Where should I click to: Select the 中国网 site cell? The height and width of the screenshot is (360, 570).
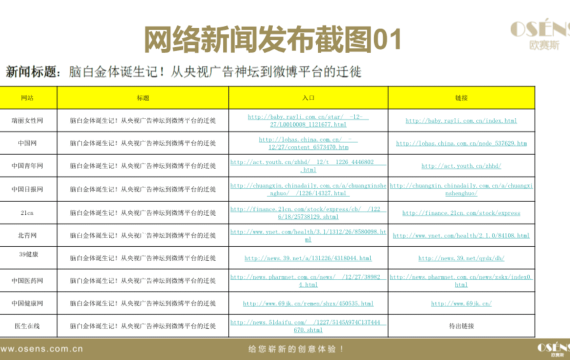27,143
